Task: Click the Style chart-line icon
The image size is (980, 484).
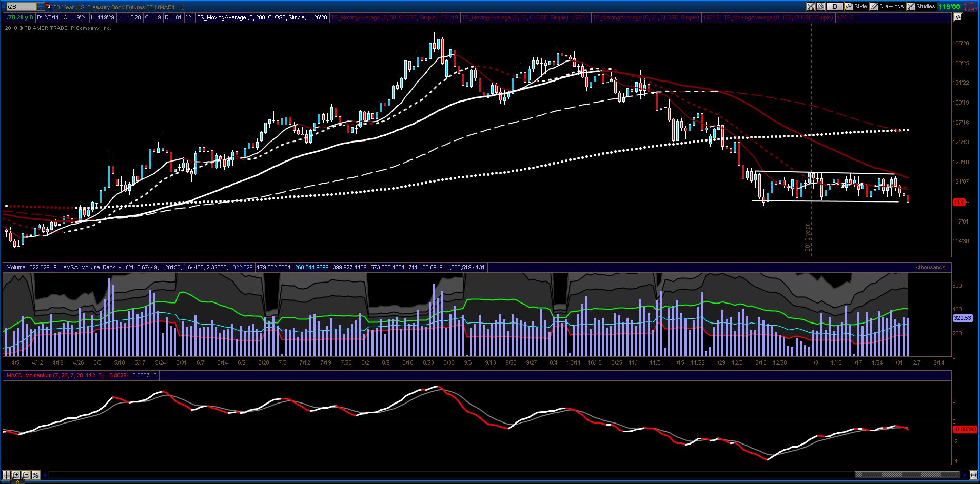Action: click(x=849, y=7)
